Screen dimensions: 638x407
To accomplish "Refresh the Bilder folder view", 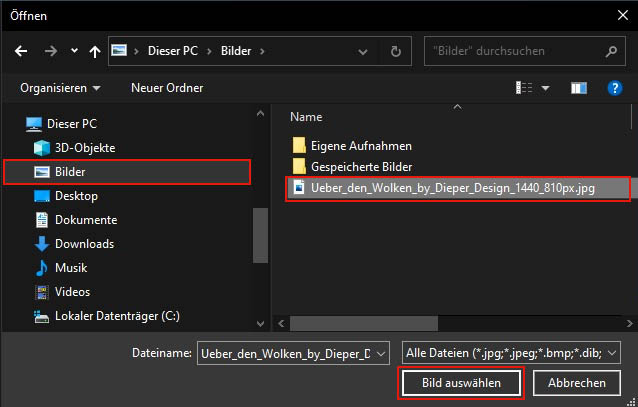I will [x=396, y=50].
